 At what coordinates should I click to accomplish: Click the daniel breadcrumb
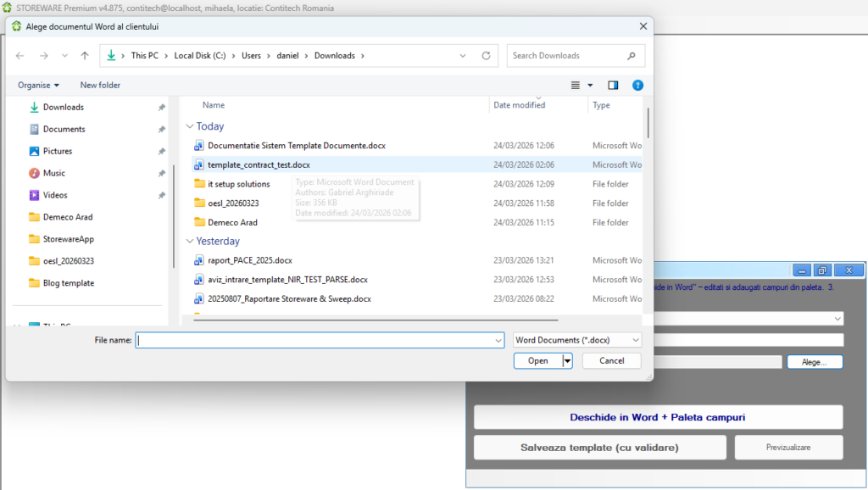[x=287, y=55]
